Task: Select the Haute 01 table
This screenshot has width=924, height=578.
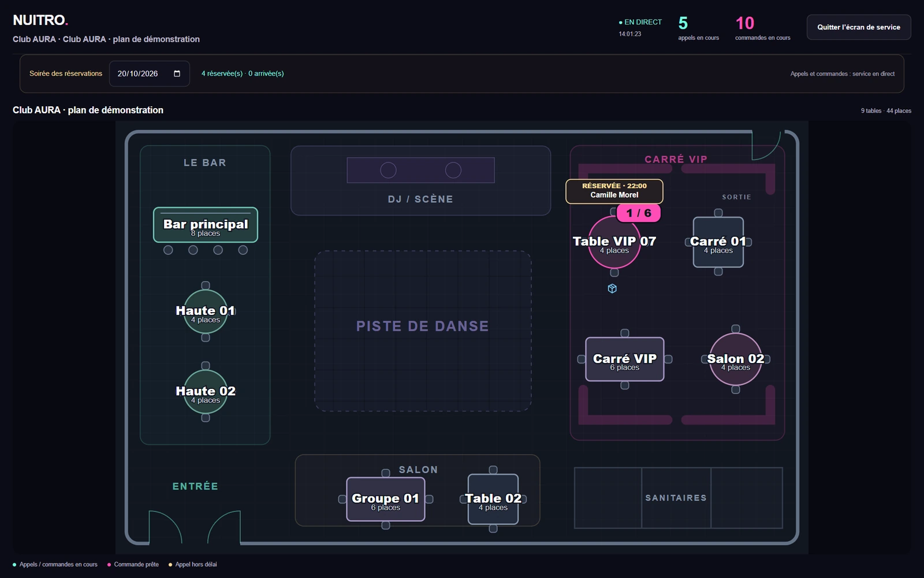Action: click(x=206, y=312)
